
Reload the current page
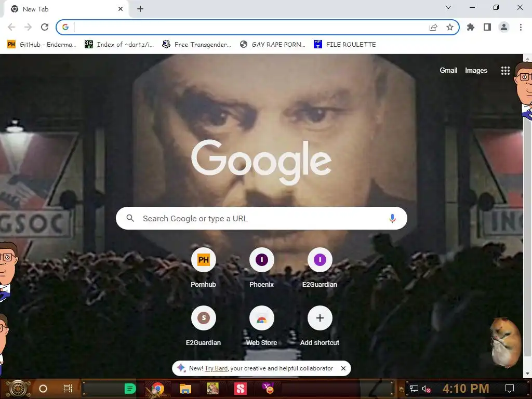pyautogui.click(x=45, y=27)
